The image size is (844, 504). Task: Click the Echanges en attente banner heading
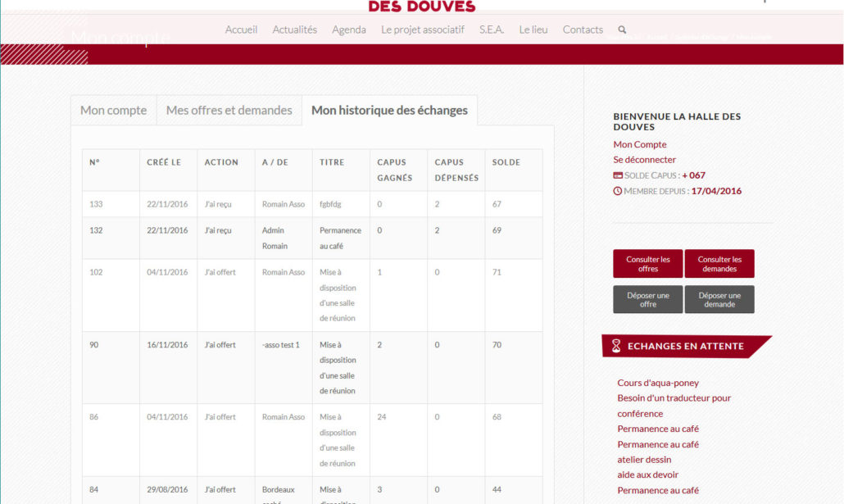[x=686, y=346]
